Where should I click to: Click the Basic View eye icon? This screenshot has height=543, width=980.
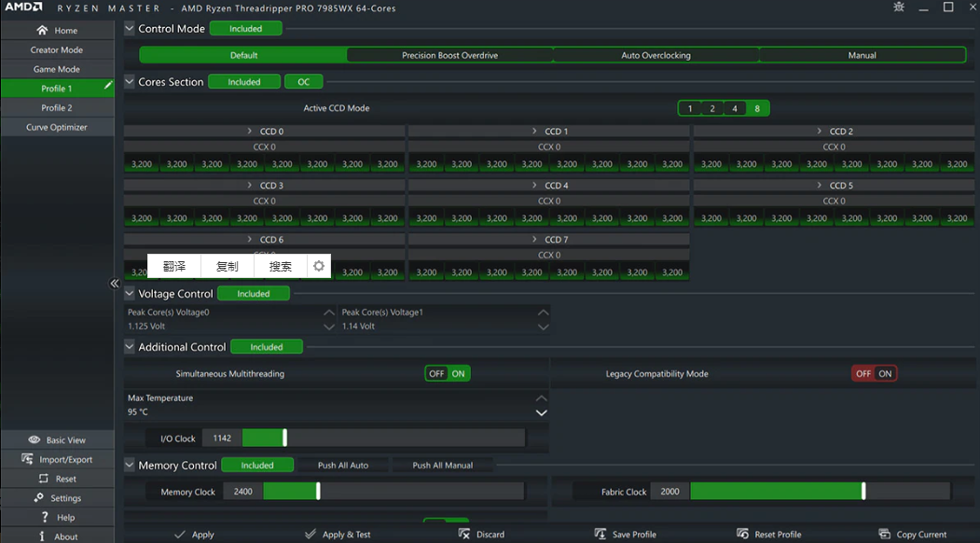(x=35, y=439)
